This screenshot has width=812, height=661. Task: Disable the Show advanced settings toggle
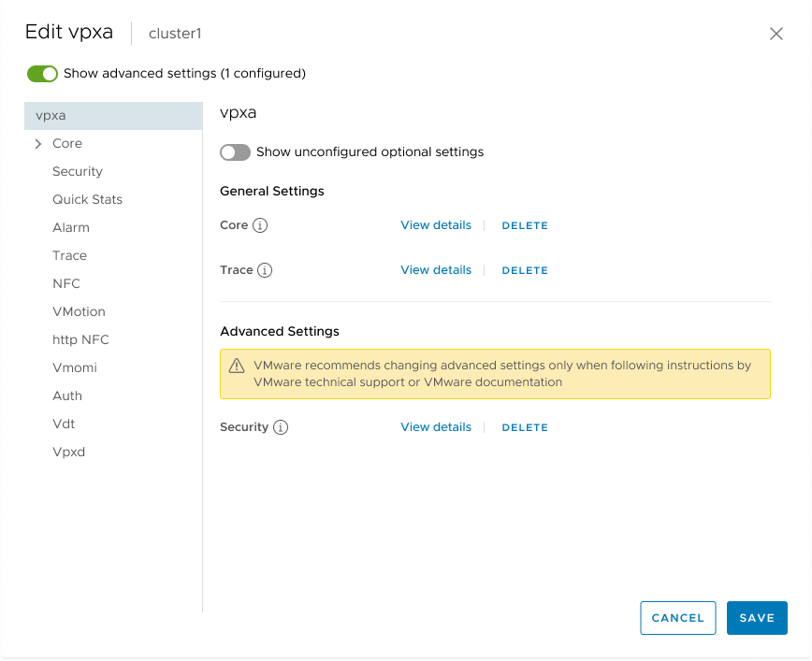(42, 73)
